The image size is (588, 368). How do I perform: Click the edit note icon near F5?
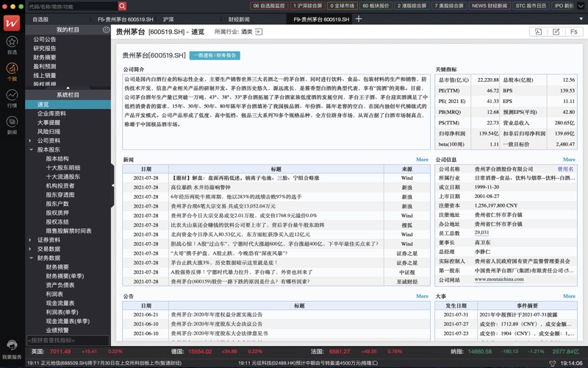point(556,32)
